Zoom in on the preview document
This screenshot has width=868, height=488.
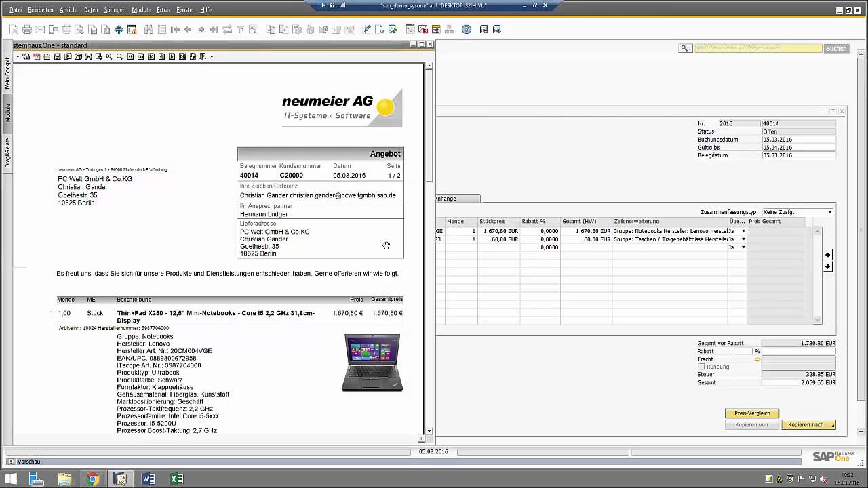click(x=109, y=56)
